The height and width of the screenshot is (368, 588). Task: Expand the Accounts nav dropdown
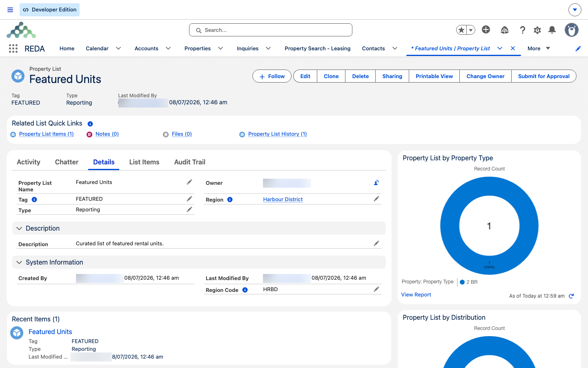click(168, 48)
